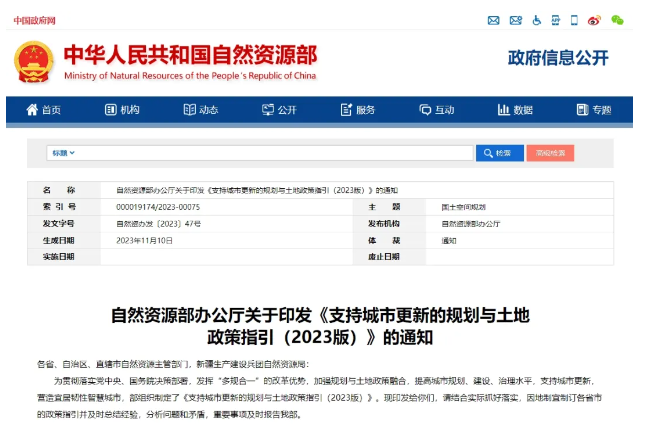The height and width of the screenshot is (428, 650).
Task: Open the 动态 navigation item
Action: [201, 110]
